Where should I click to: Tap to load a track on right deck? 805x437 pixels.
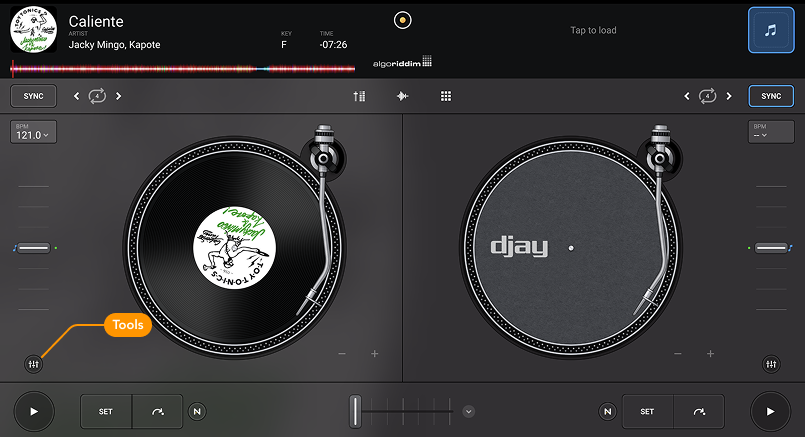(x=593, y=31)
